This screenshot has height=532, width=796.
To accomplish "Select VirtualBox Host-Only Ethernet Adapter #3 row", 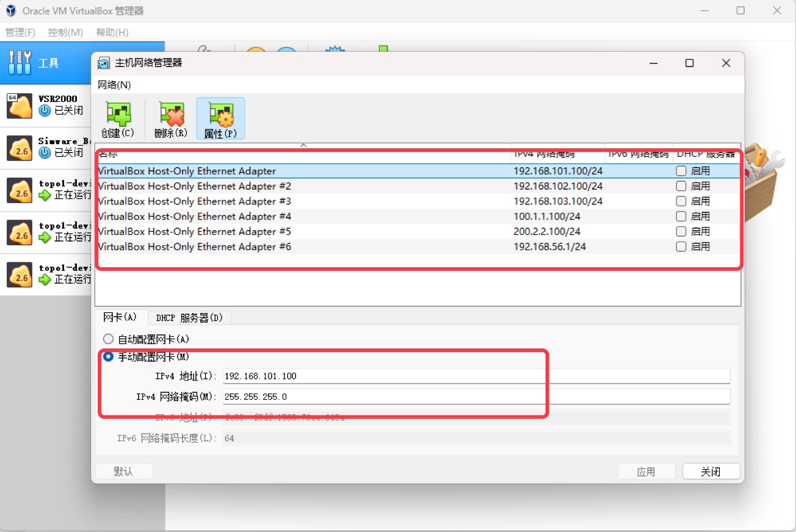I will 418,201.
